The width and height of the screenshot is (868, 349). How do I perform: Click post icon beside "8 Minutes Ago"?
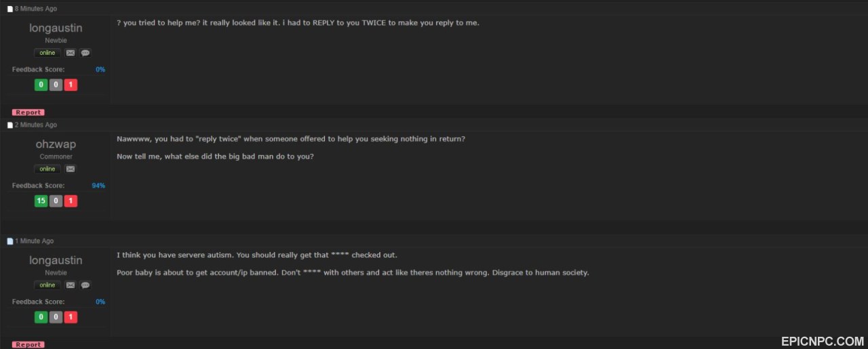pos(10,9)
